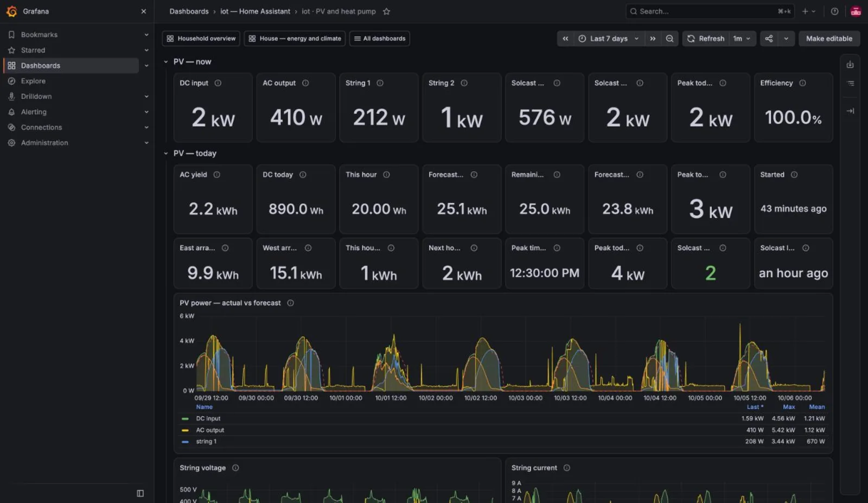
Task: Click the Refresh button
Action: pyautogui.click(x=706, y=39)
